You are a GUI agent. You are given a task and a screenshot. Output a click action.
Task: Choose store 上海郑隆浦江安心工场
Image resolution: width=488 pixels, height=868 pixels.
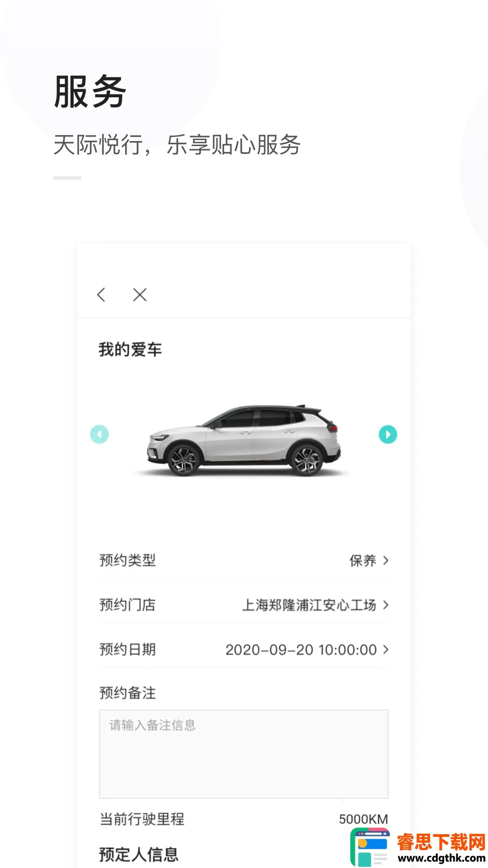pos(309,605)
